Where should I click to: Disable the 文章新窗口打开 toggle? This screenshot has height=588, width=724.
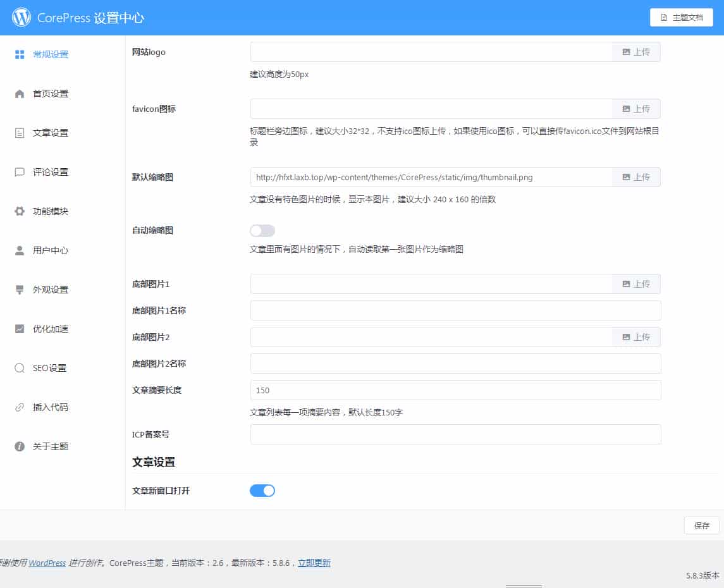click(262, 491)
